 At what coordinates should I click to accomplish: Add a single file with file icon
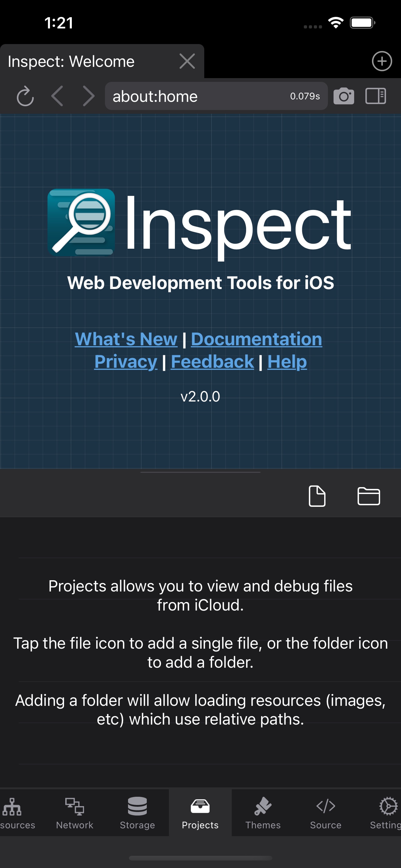coord(317,496)
